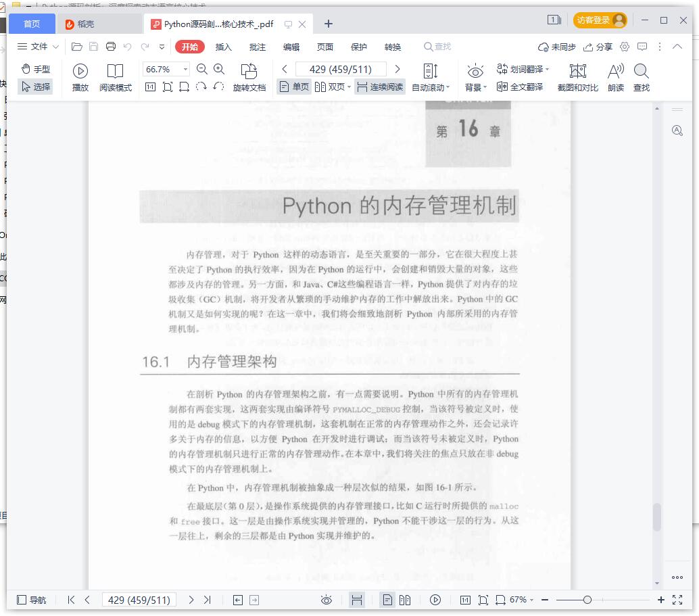Switch to 保护 ribbon tab

point(359,47)
